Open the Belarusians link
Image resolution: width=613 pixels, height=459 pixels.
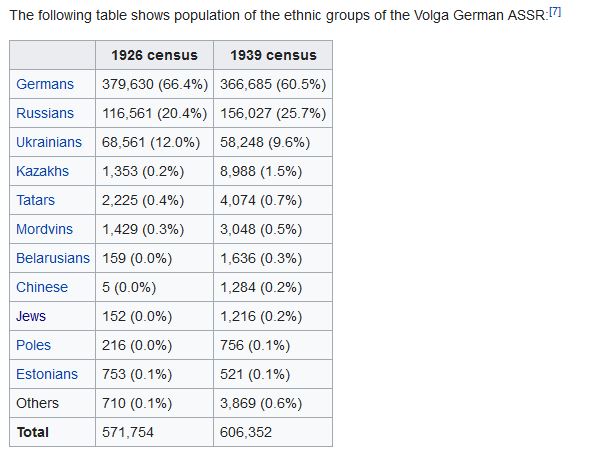53,258
